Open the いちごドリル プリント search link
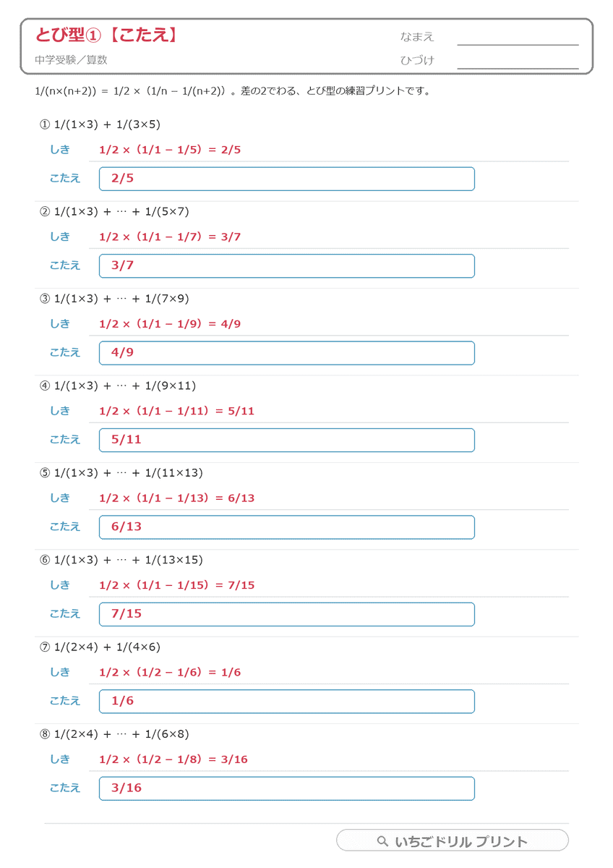613x868 pixels. click(x=453, y=841)
